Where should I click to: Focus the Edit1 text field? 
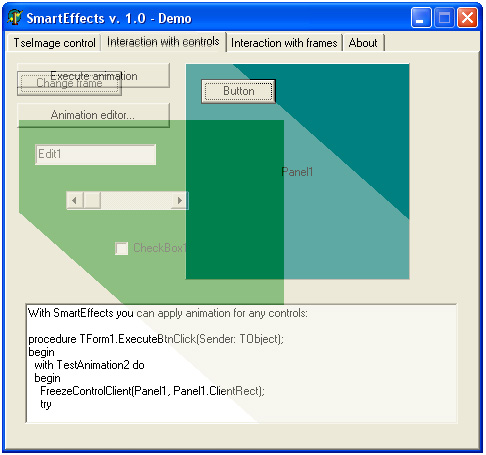[x=95, y=154]
